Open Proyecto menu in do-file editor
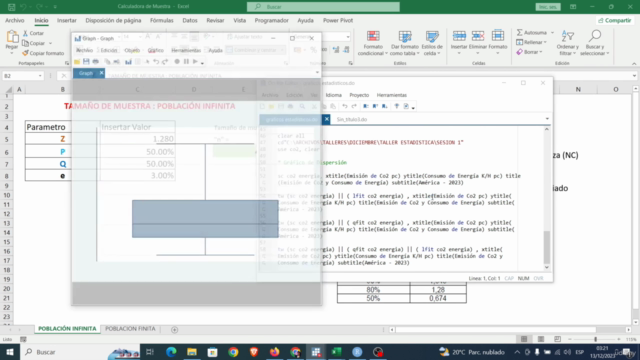 click(359, 95)
